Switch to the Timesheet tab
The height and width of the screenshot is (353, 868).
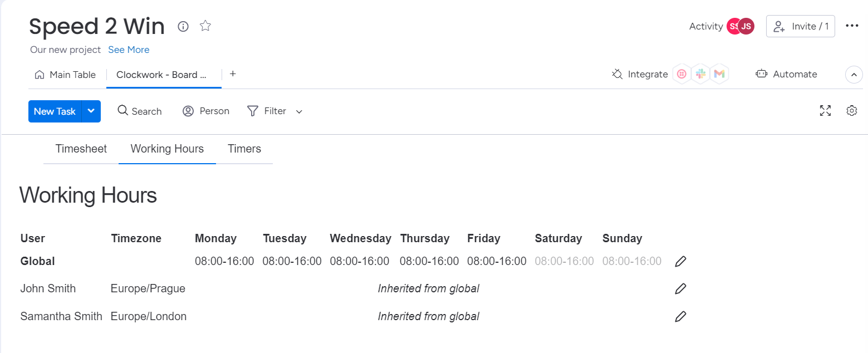(x=81, y=149)
